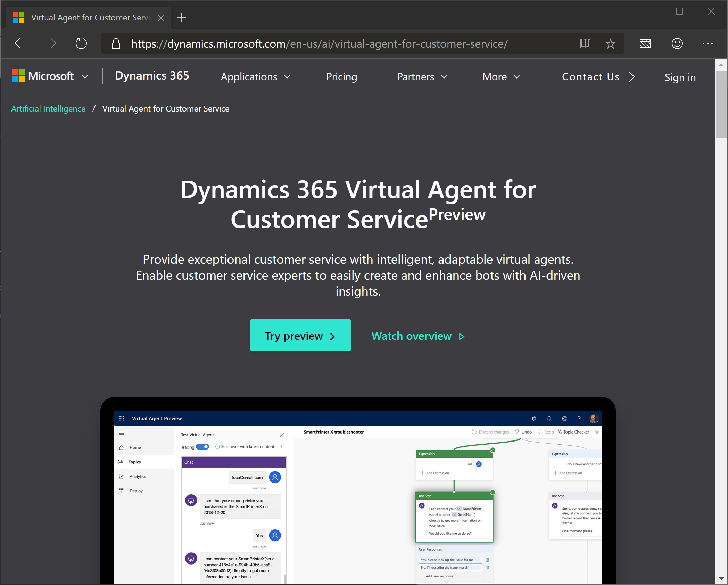Click the vertical page scrollbar thumb

721,104
